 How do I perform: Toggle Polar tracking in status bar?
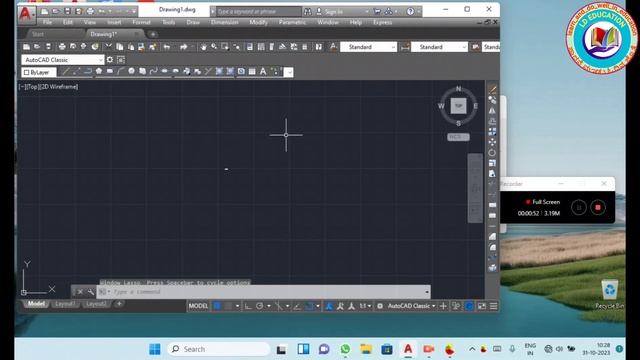pos(260,306)
